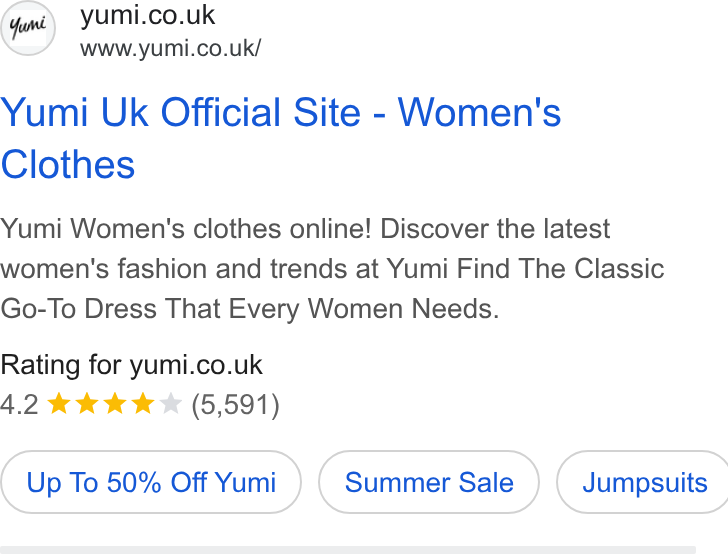Image resolution: width=728 pixels, height=554 pixels.
Task: Click the www.yumi.co.uk/ URL text
Action: point(170,48)
